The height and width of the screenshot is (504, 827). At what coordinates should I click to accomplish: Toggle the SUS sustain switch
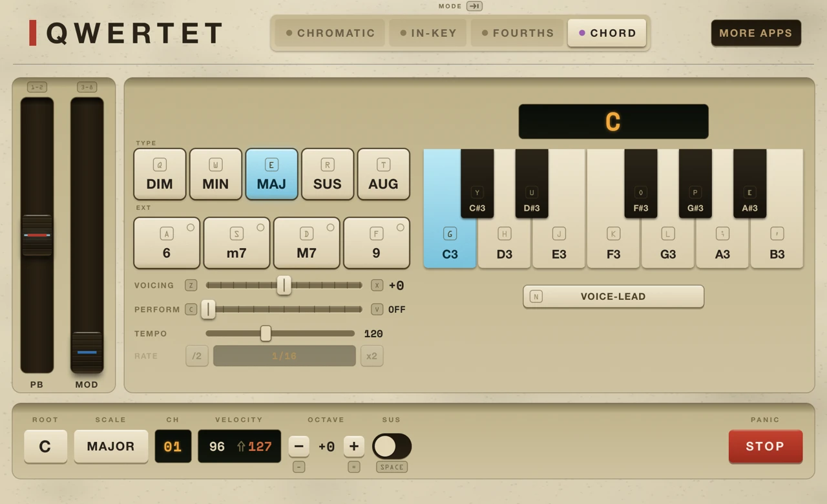point(392,446)
